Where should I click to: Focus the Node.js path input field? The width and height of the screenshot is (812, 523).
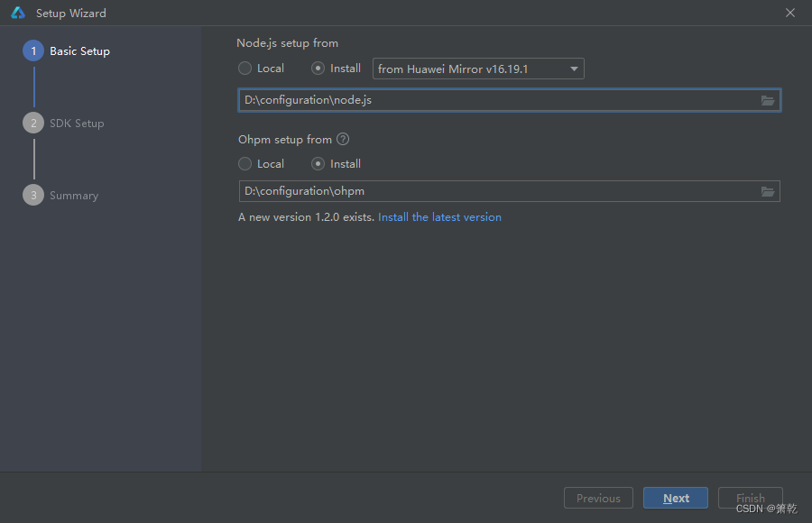(510, 100)
